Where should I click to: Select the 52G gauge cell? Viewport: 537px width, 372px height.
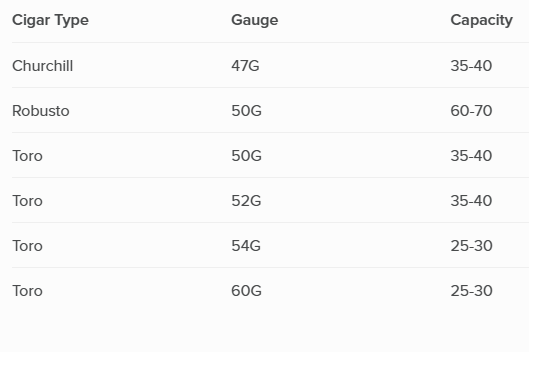tap(246, 201)
